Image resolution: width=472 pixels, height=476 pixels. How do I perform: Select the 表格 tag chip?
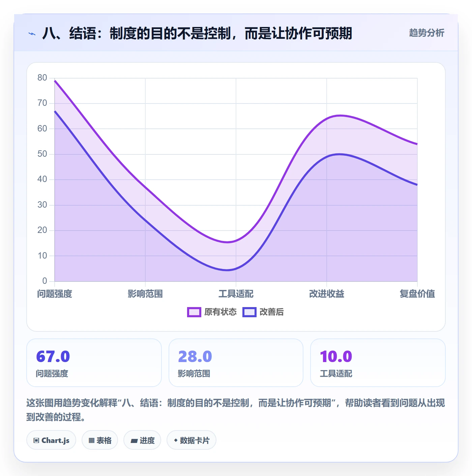pyautogui.click(x=100, y=440)
